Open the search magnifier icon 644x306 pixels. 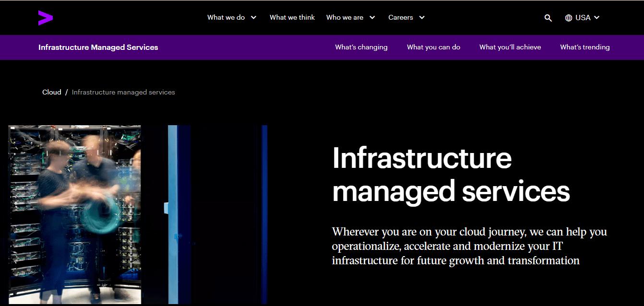548,18
